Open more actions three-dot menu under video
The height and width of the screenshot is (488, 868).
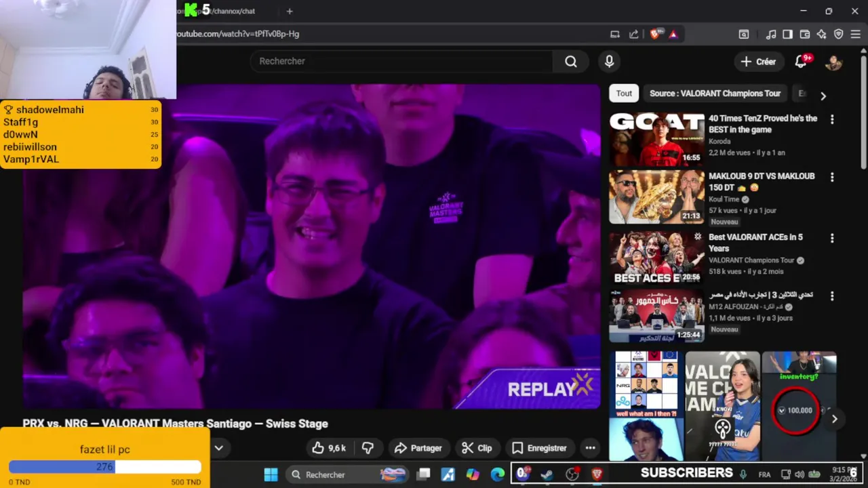590,448
